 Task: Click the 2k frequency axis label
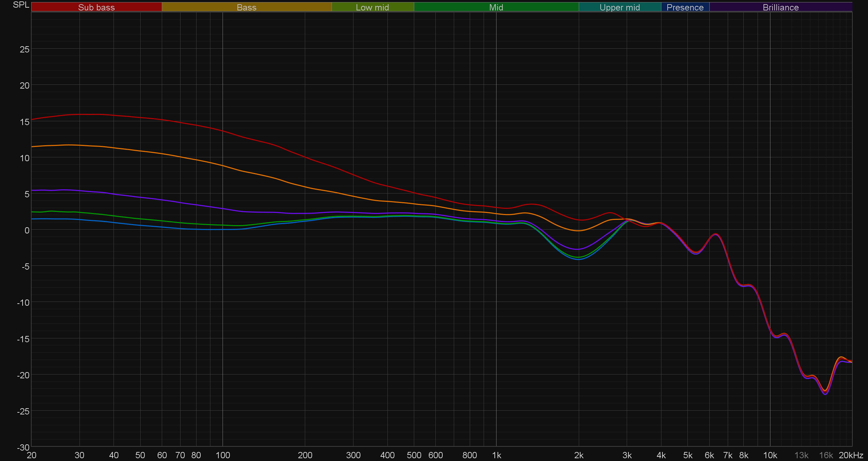578,455
